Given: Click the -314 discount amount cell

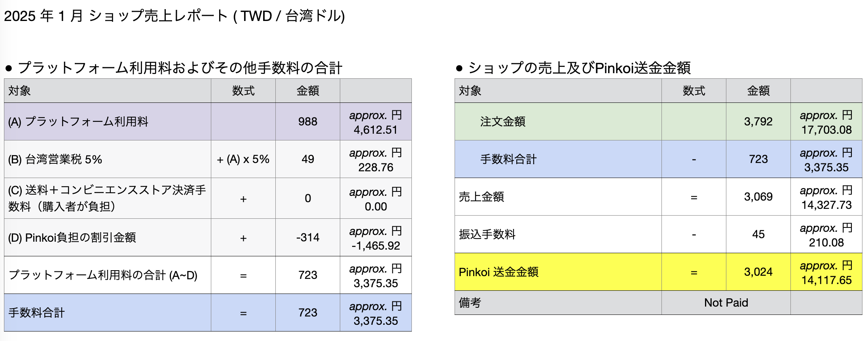Looking at the screenshot, I should point(307,237).
